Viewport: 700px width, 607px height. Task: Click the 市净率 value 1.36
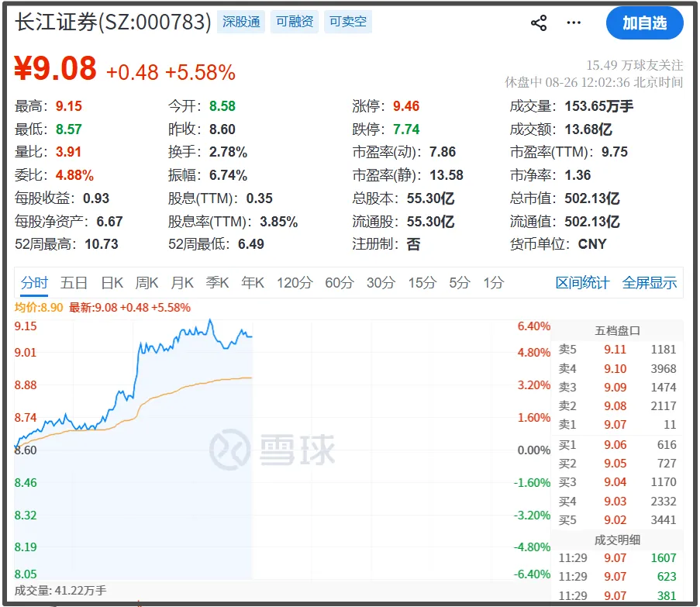(x=578, y=175)
